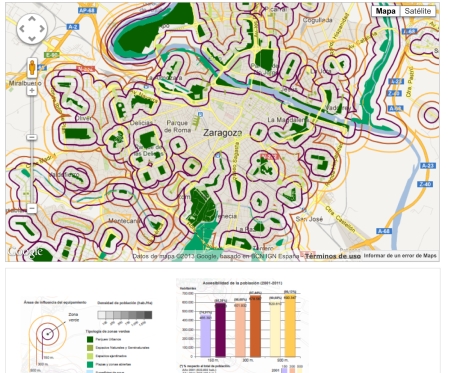This screenshot has height=373, width=455.
Task: Click the population density grayscale scale
Action: point(125,315)
